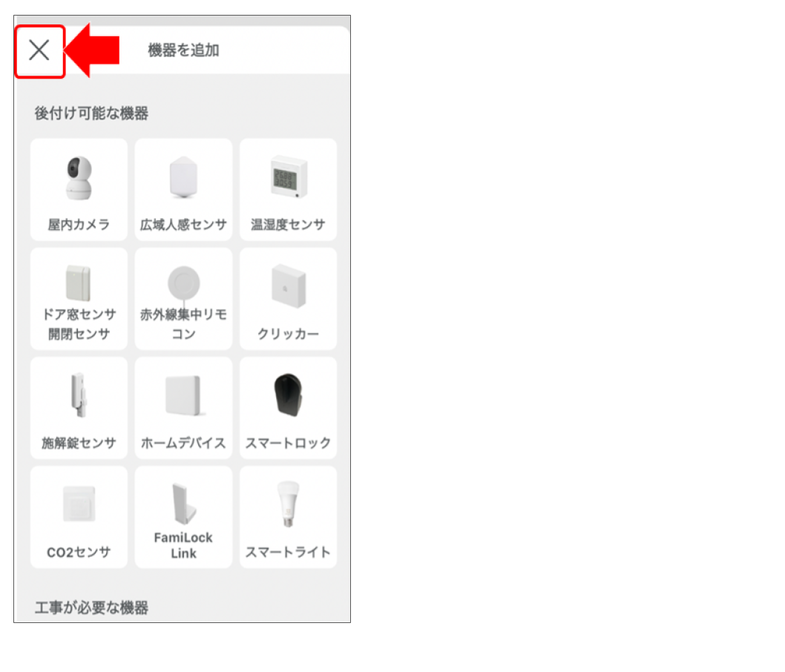Select the 施解錠センサ device icon
Image resolution: width=785 pixels, height=672 pixels.
(x=78, y=395)
